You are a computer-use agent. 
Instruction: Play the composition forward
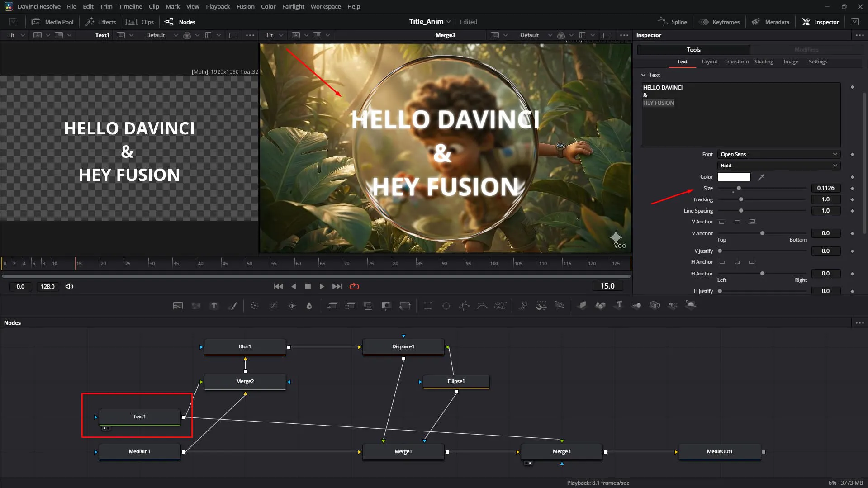(322, 286)
